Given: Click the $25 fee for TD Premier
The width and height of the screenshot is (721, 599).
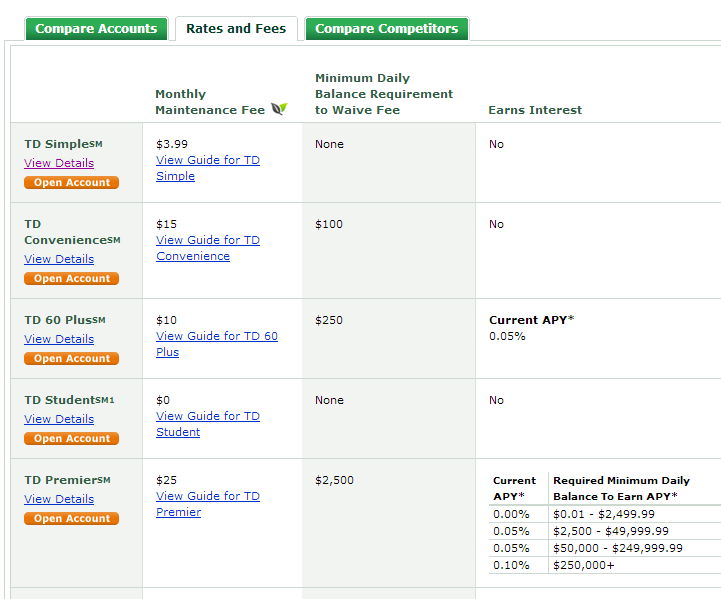Looking at the screenshot, I should click(x=166, y=480).
